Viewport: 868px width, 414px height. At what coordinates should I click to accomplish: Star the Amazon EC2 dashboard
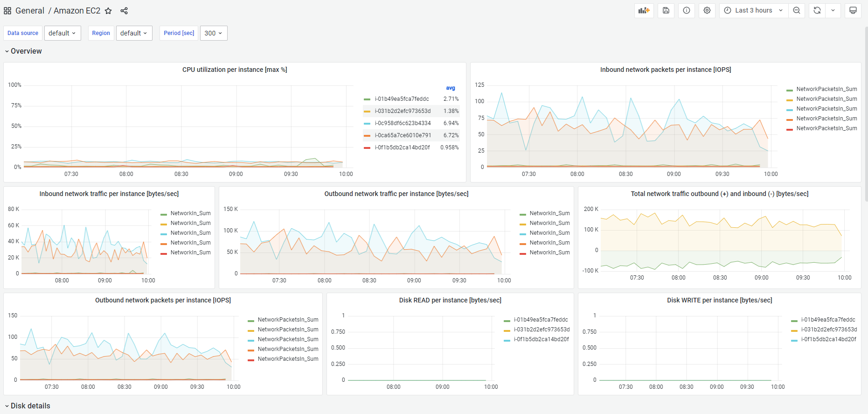108,11
